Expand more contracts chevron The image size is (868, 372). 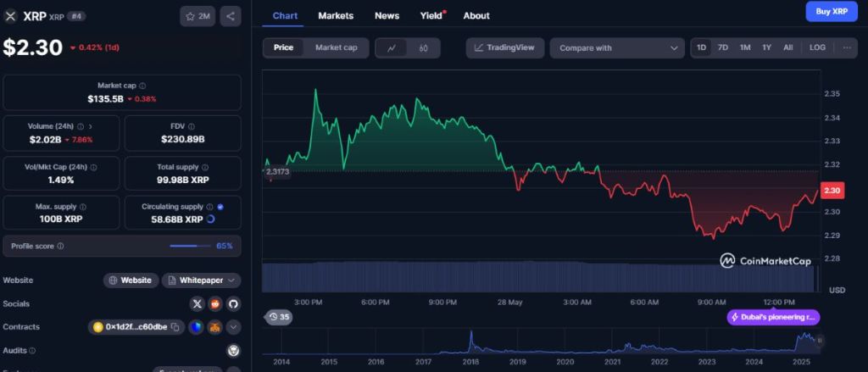233,326
